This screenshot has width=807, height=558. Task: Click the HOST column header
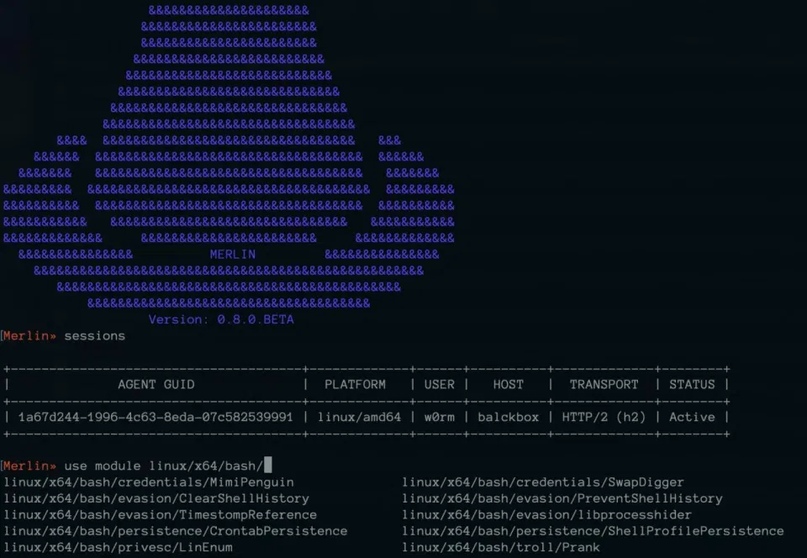point(508,385)
